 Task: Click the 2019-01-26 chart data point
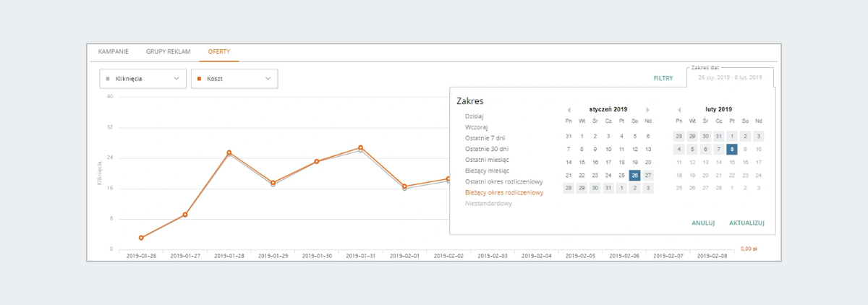(x=141, y=238)
